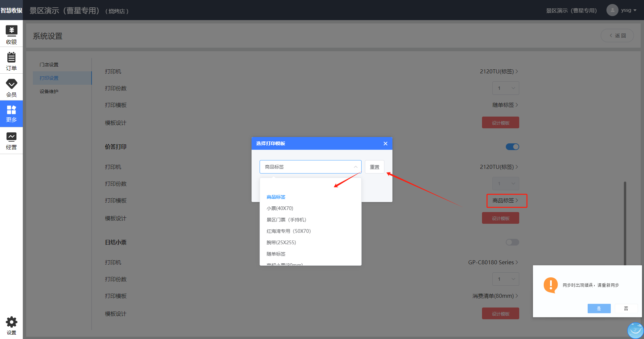
Task: Click the blue assistant bubble icon
Action: (635, 330)
